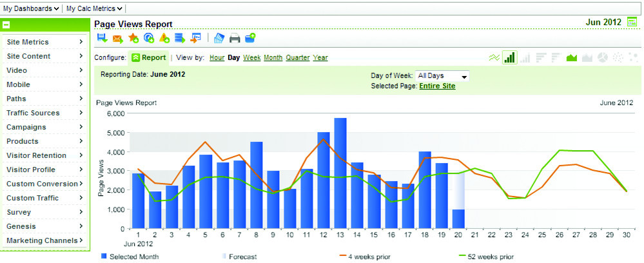Click the add alert warning icon

click(164, 39)
